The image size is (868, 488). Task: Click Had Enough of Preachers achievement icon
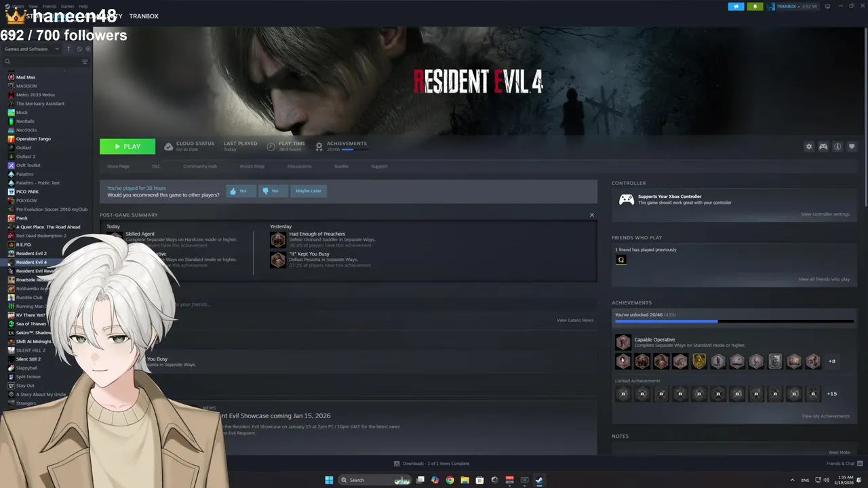point(277,239)
